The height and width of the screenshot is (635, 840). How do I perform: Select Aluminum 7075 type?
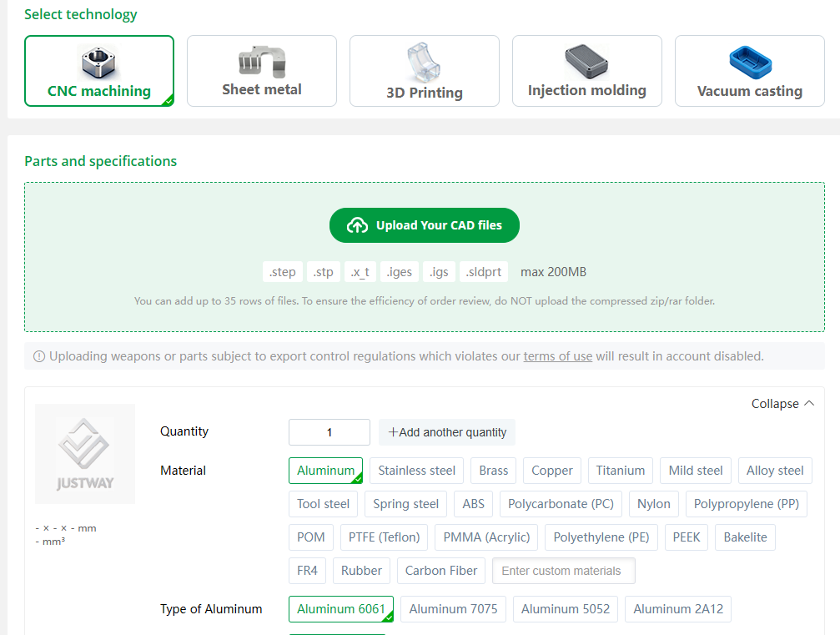tap(453, 609)
